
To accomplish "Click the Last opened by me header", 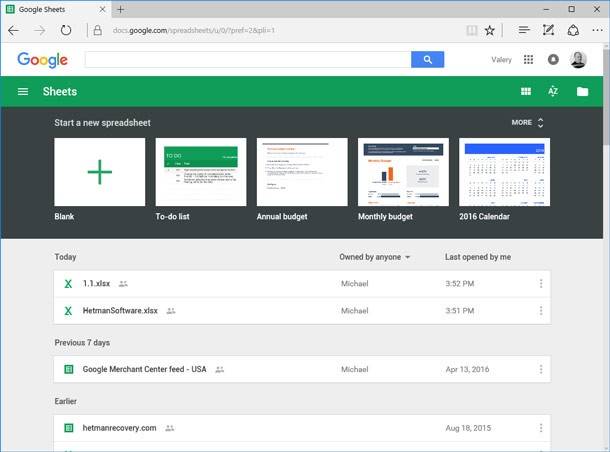I will point(478,257).
